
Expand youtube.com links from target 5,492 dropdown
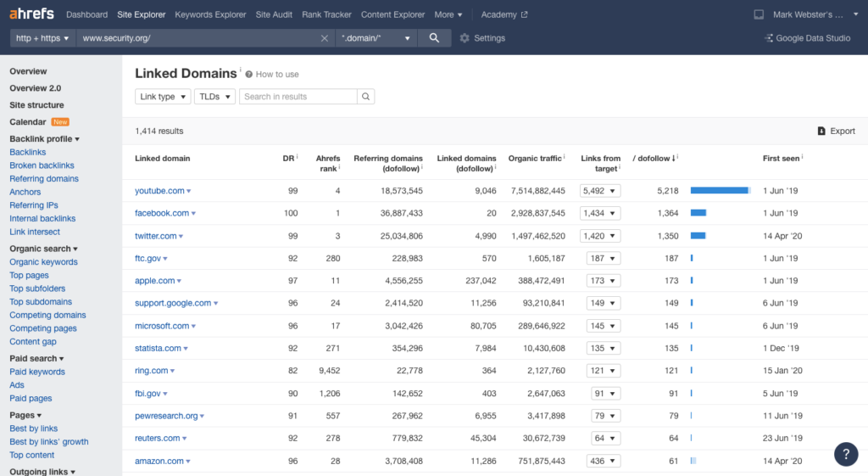click(x=600, y=191)
